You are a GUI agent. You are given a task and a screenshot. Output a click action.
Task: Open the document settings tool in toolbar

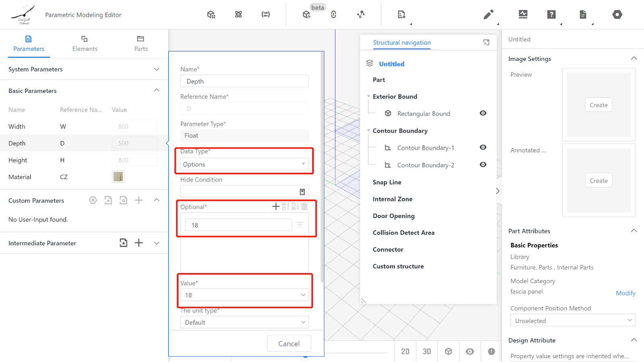tap(402, 14)
